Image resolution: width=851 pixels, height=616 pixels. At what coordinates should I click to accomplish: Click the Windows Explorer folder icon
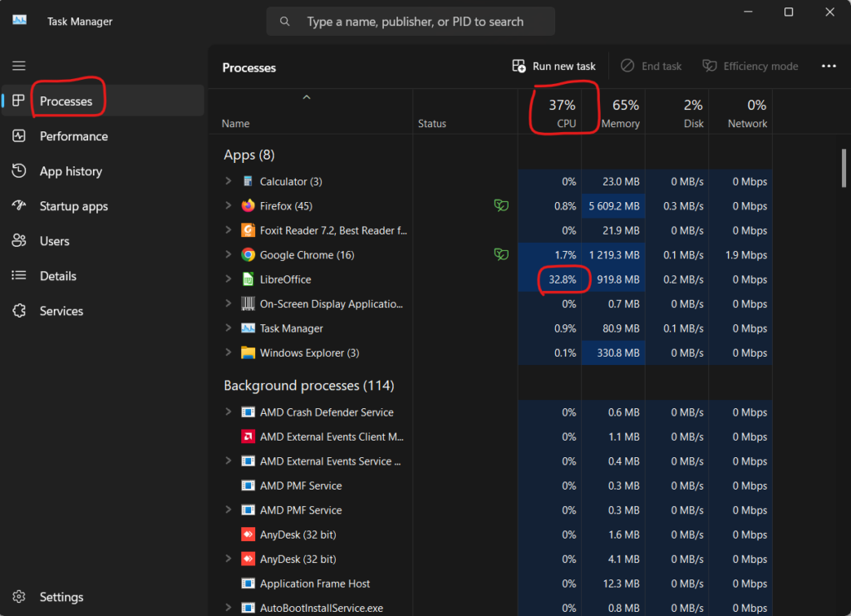tap(248, 352)
